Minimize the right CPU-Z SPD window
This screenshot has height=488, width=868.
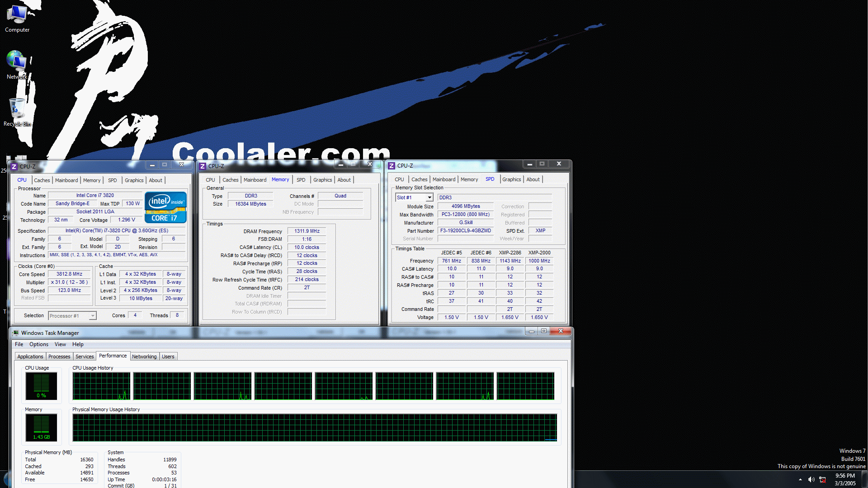[x=529, y=164]
